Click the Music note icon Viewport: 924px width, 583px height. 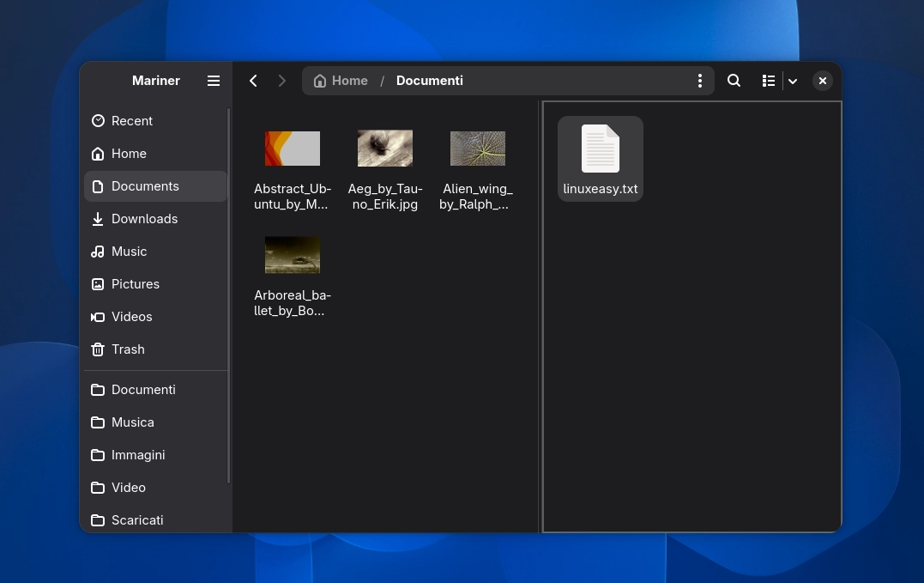(x=98, y=252)
